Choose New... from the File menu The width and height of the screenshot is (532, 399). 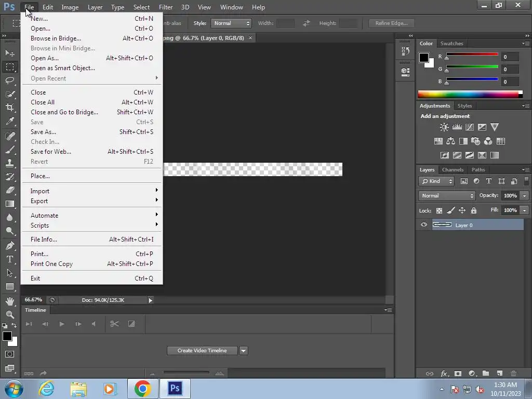[91, 19]
